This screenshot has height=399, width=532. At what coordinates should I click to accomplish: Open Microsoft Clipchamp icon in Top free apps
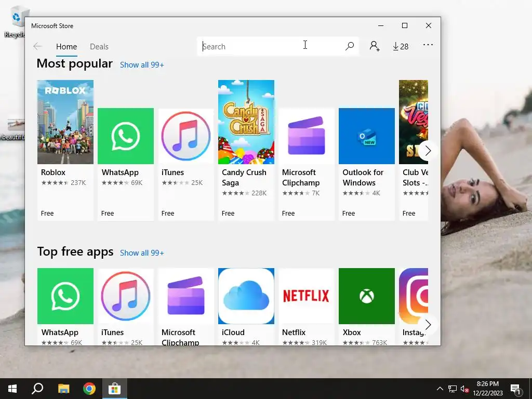click(x=186, y=296)
